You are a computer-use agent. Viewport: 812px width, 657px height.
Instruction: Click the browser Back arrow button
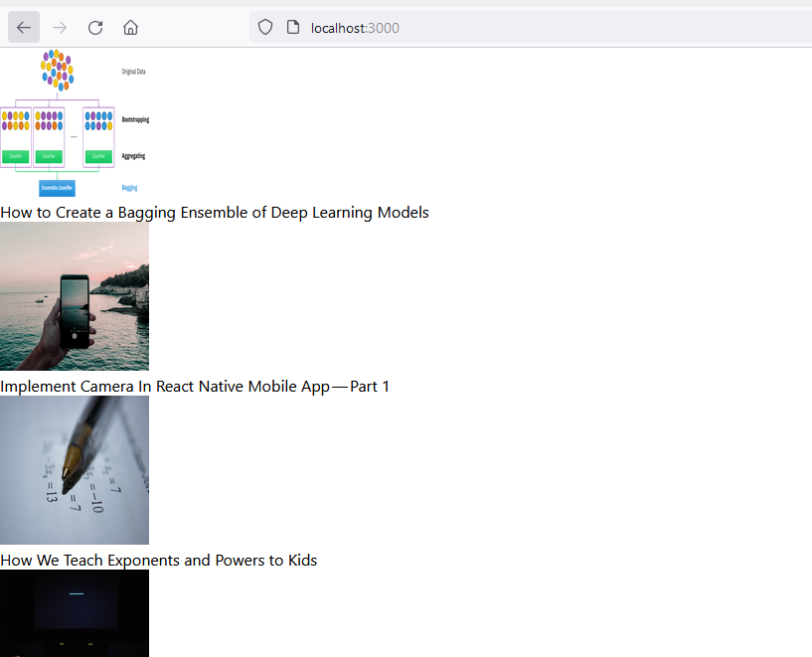pos(24,28)
